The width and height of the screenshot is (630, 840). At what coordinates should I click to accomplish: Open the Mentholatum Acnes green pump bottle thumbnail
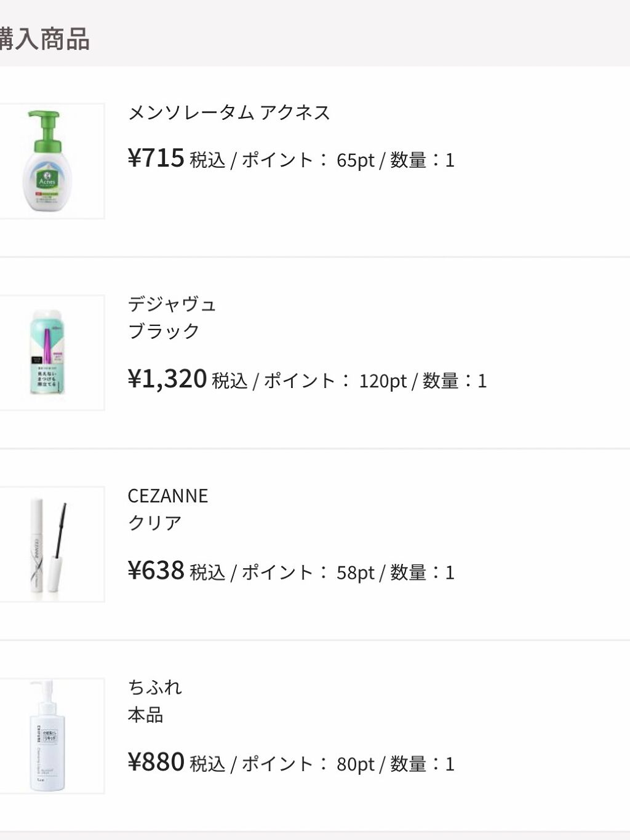point(49,160)
